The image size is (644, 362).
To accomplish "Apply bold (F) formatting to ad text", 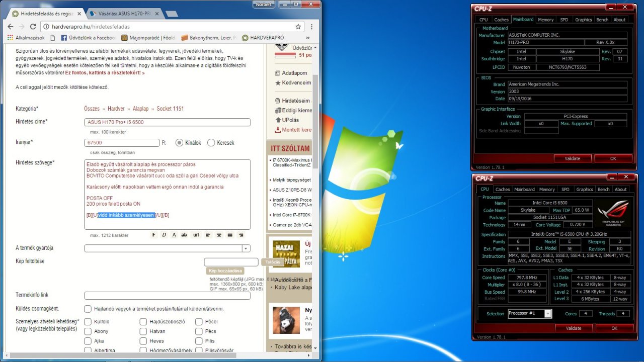I will click(x=154, y=235).
